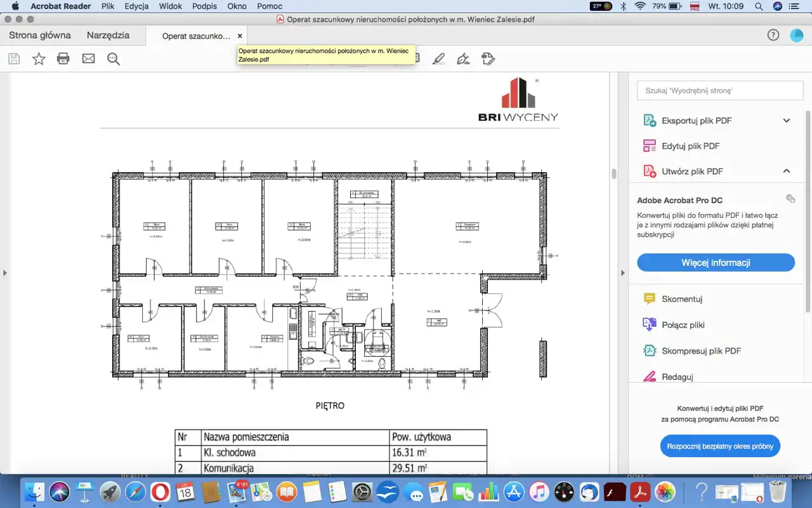812x508 pixels.
Task: Switch to the Narzędzia tab
Action: point(108,36)
